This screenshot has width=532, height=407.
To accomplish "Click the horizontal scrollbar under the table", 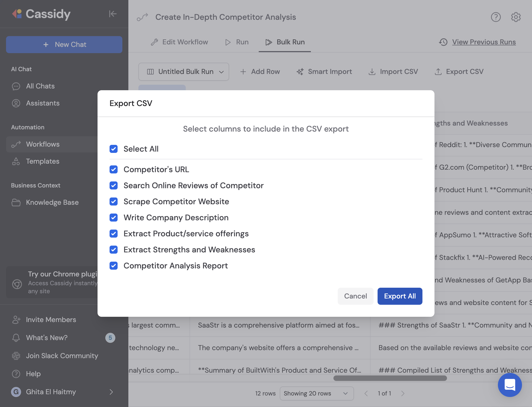I will tap(390, 378).
